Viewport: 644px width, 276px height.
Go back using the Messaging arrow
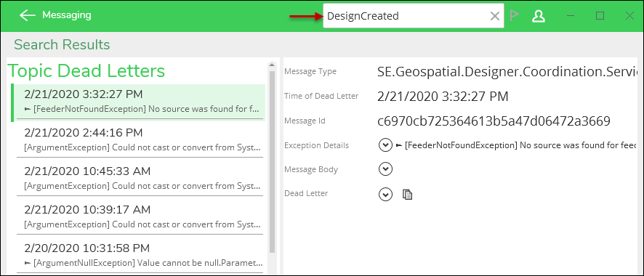pos(27,15)
